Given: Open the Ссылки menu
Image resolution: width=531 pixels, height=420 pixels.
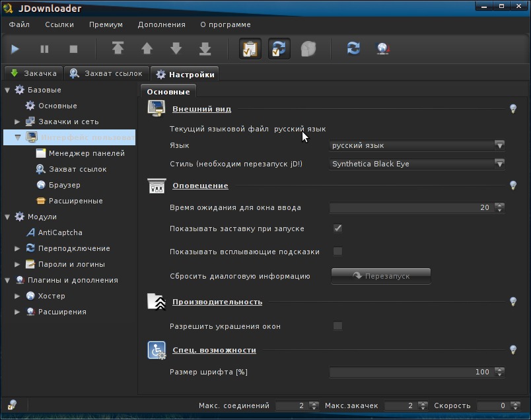Looking at the screenshot, I should coord(59,24).
